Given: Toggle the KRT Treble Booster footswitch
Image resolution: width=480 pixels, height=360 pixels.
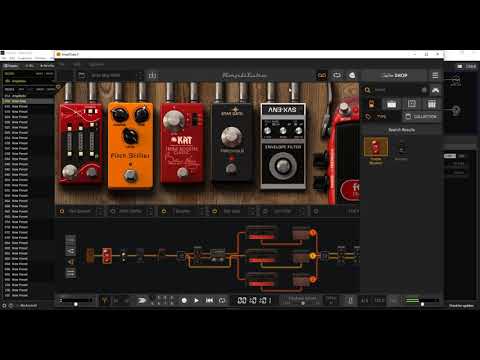Looking at the screenshot, I should [x=182, y=172].
